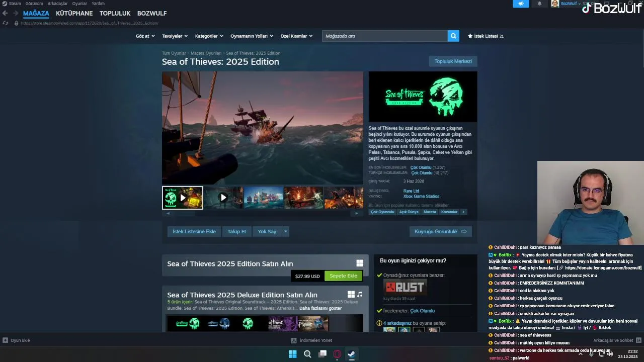The height and width of the screenshot is (362, 644).
Task: Click the page reload icon
Action: (x=5, y=23)
